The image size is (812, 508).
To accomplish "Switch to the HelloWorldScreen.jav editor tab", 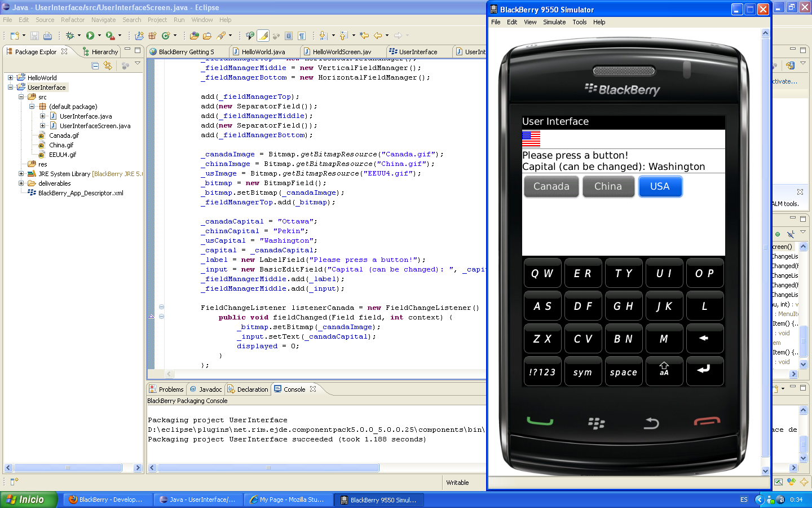I will click(338, 51).
